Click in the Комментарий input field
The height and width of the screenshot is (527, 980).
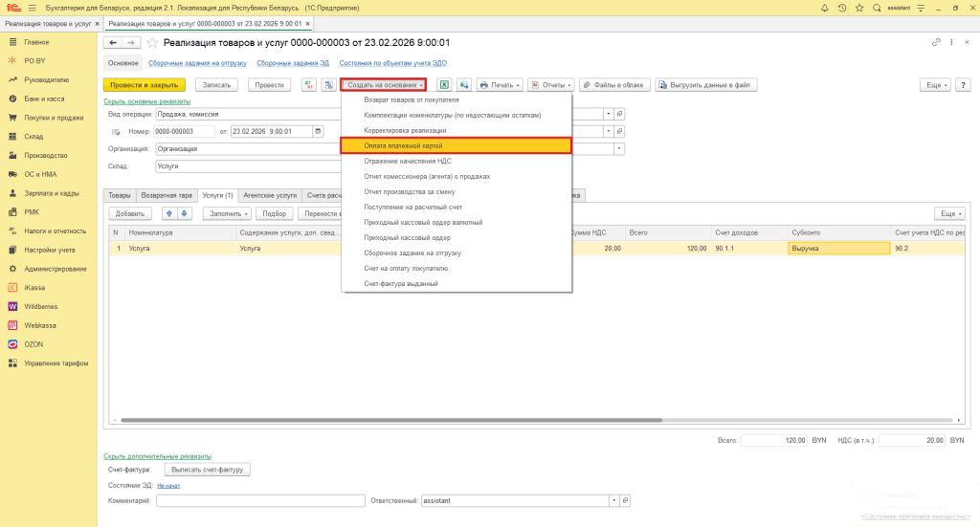click(260, 500)
